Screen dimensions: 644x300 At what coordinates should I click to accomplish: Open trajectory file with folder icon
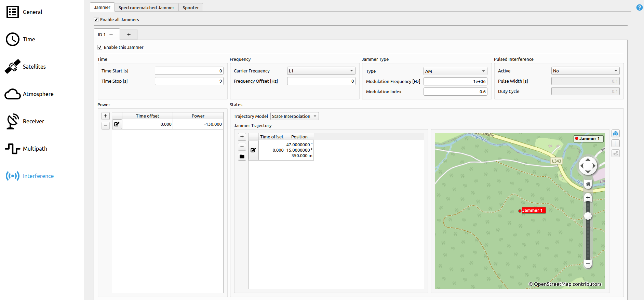click(x=242, y=156)
